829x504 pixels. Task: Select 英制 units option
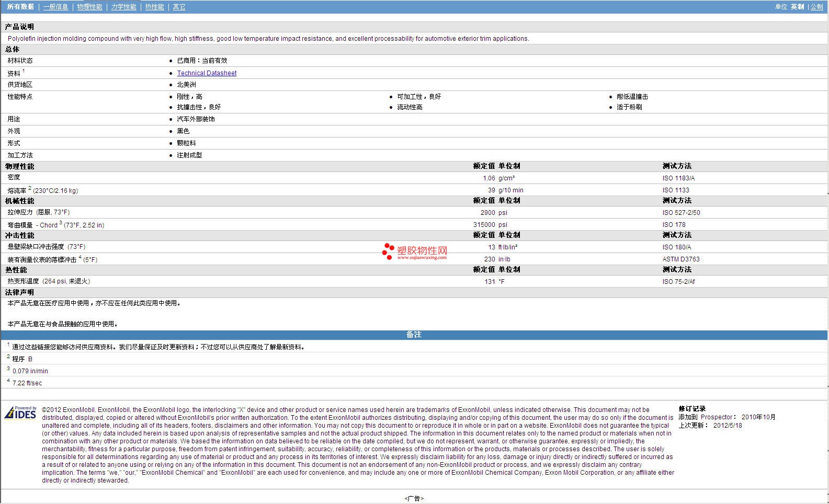click(797, 7)
